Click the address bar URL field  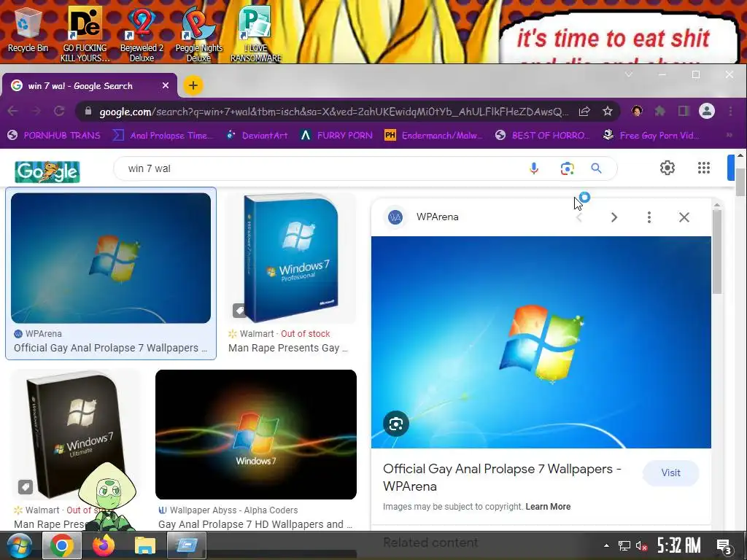[x=333, y=112]
